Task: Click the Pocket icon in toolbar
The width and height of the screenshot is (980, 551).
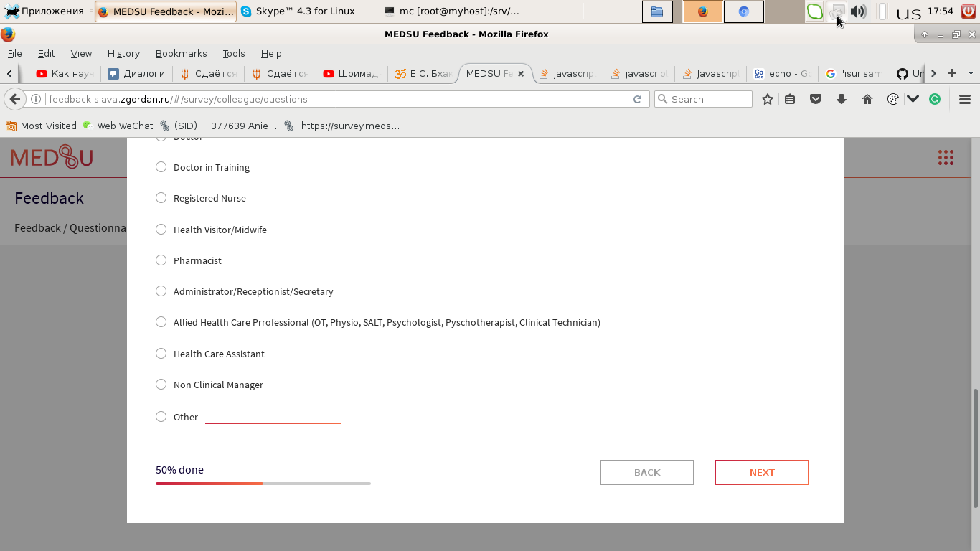Action: tap(816, 99)
